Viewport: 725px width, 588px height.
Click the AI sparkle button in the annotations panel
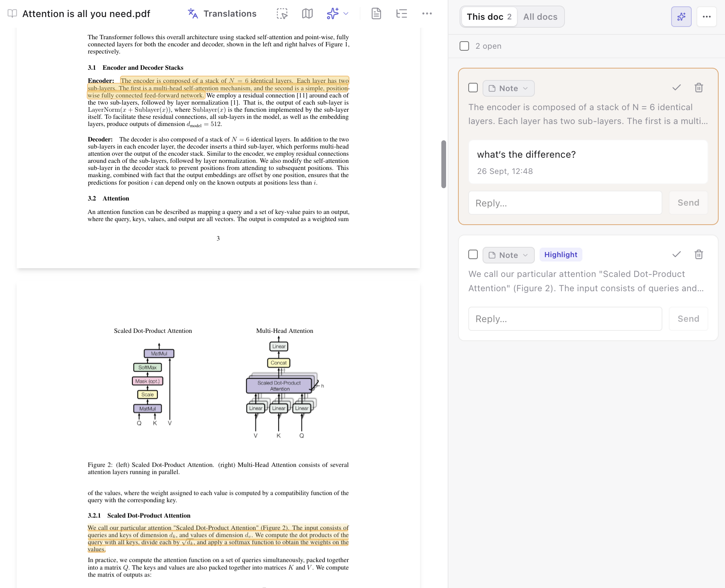click(681, 17)
